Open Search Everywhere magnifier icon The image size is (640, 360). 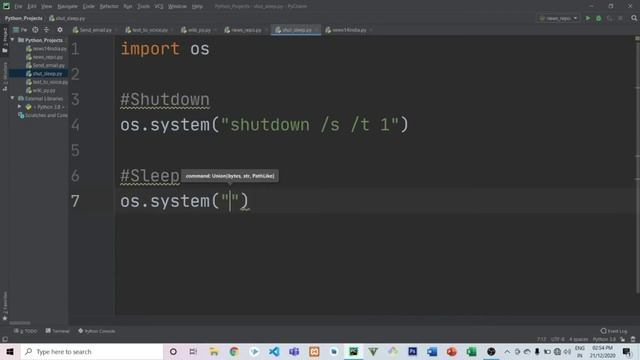tap(634, 18)
